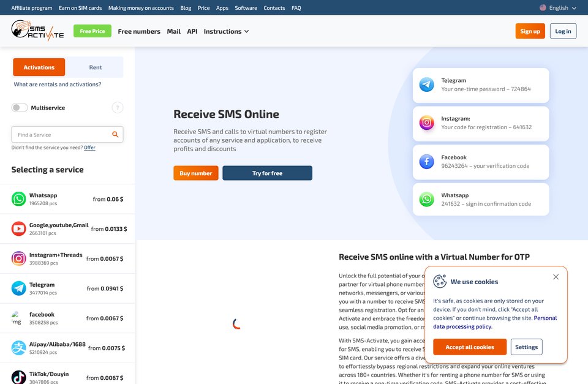588x384 pixels.
Task: Click the Whatsapp confirmation code card
Action: pyautogui.click(x=481, y=199)
